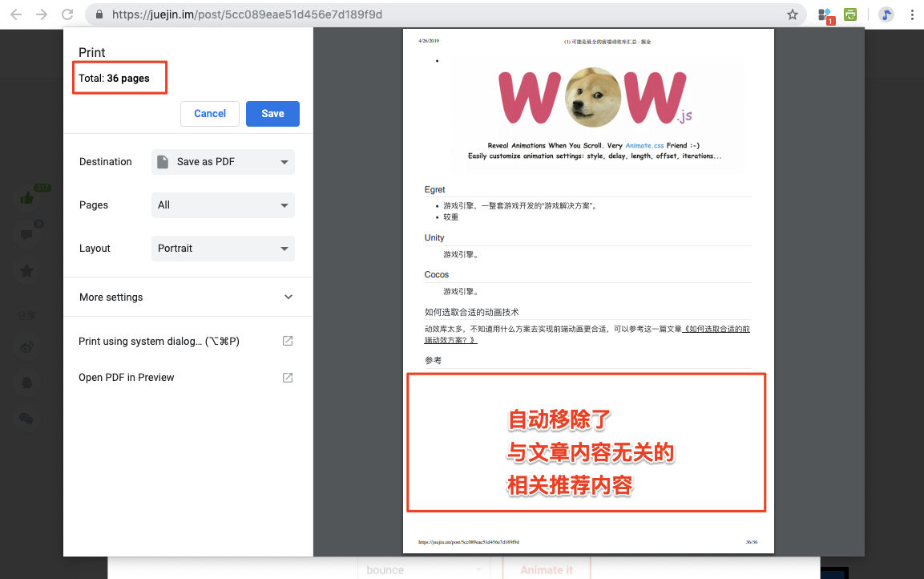Screen dimensions: 924x579
Task: Bookmark this page with the address bar star
Action: 792,14
